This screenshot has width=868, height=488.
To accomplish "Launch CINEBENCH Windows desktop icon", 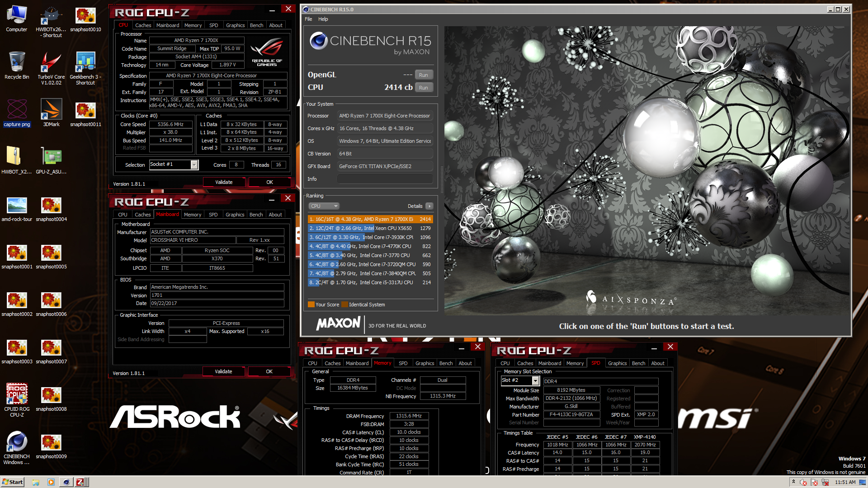I will click(17, 447).
